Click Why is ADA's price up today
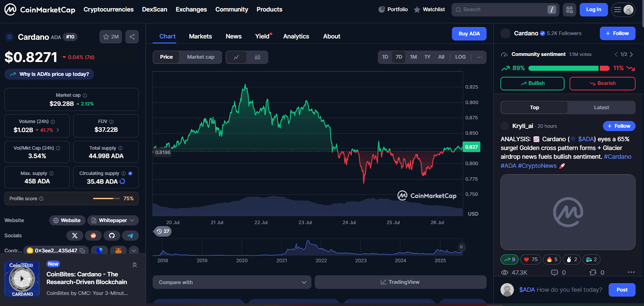Screen dimensions: 644x306 coord(49,74)
